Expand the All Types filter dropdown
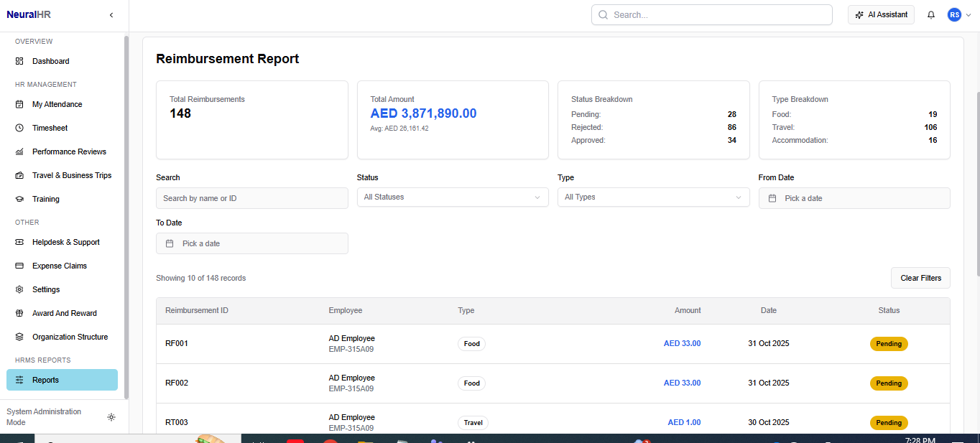Image resolution: width=980 pixels, height=443 pixels. point(653,197)
